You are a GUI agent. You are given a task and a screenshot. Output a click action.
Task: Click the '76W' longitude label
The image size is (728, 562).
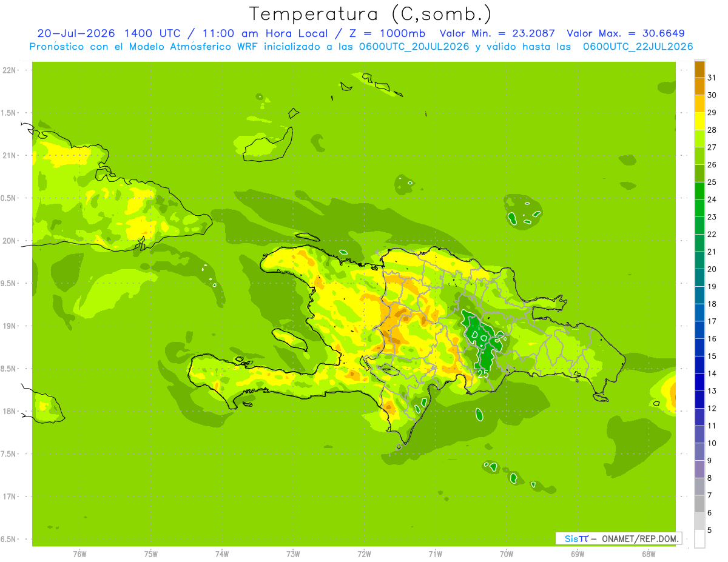click(x=79, y=554)
